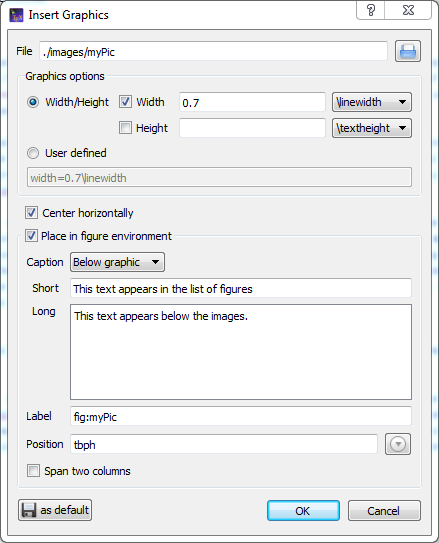The image size is (439, 543).
Task: Open the position options dropdown icon
Action: [398, 444]
